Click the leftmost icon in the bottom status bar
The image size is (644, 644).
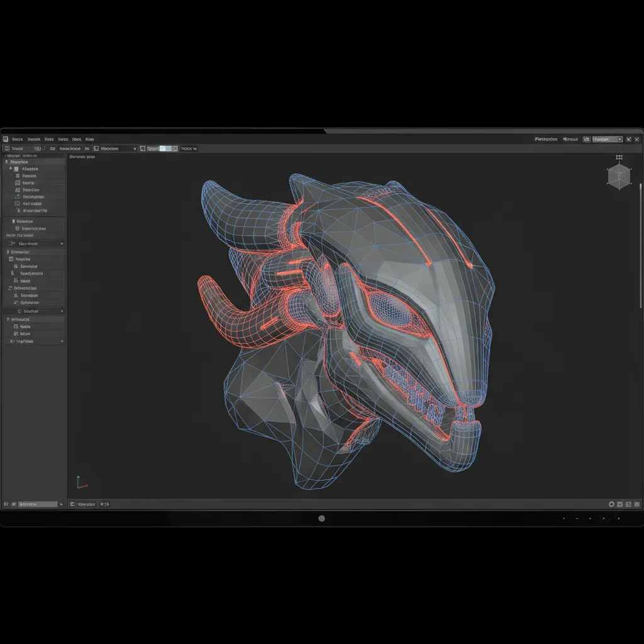[6, 504]
